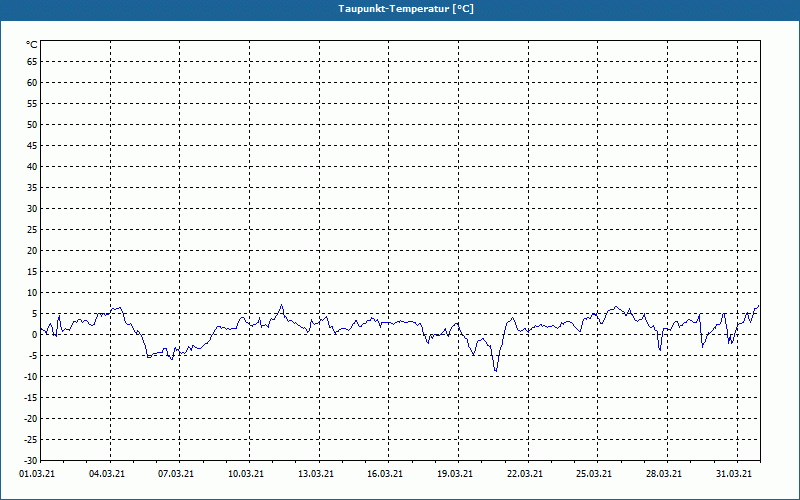The image size is (800, 500).
Task: Click the 01.03.21 date label
Action: 37,474
